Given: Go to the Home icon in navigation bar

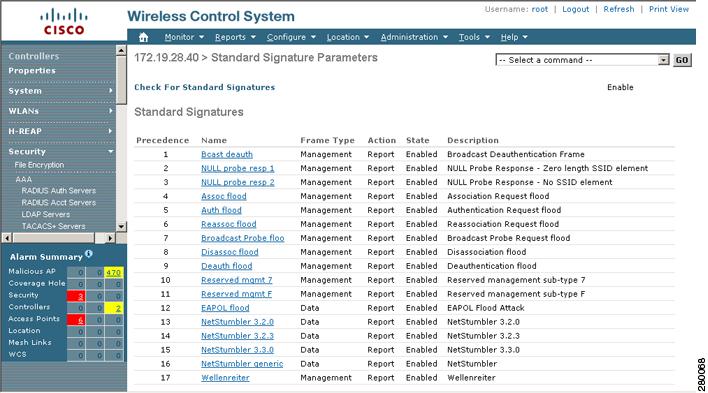Looking at the screenshot, I should click(x=143, y=37).
